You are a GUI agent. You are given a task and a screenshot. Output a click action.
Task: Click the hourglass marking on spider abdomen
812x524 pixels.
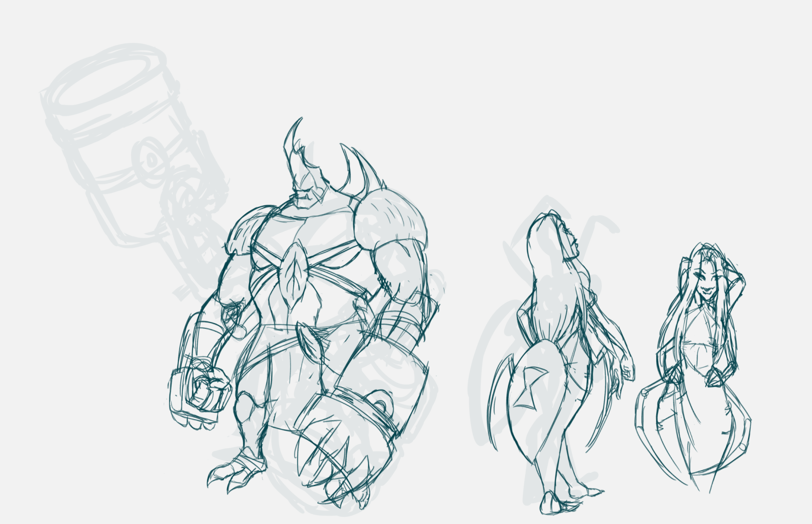tap(528, 389)
